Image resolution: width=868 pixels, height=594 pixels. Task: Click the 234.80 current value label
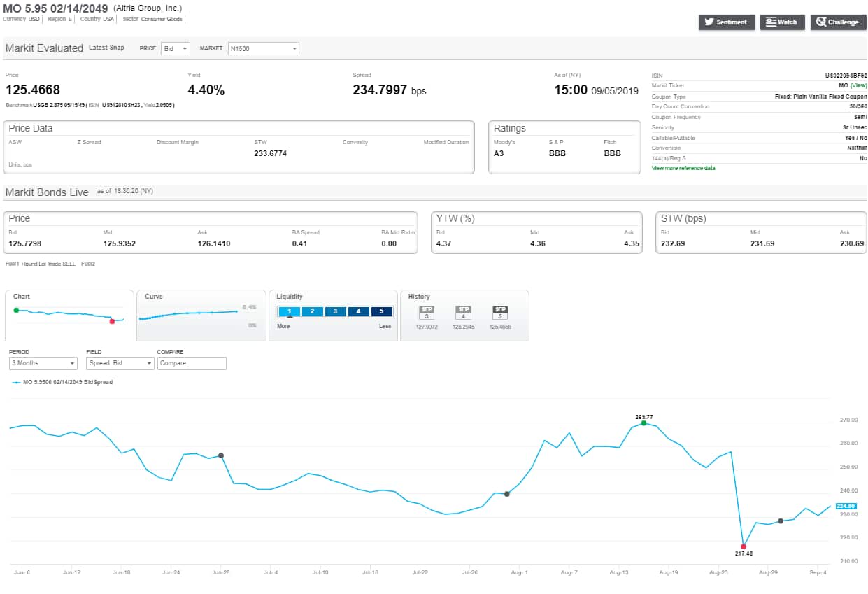click(846, 506)
